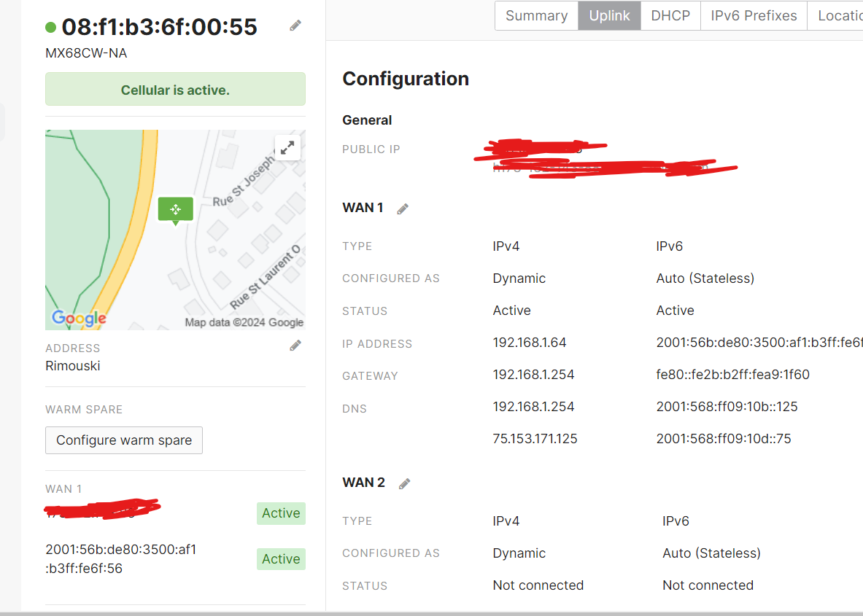Expand the map to fullscreen
The width and height of the screenshot is (863, 616).
287,148
